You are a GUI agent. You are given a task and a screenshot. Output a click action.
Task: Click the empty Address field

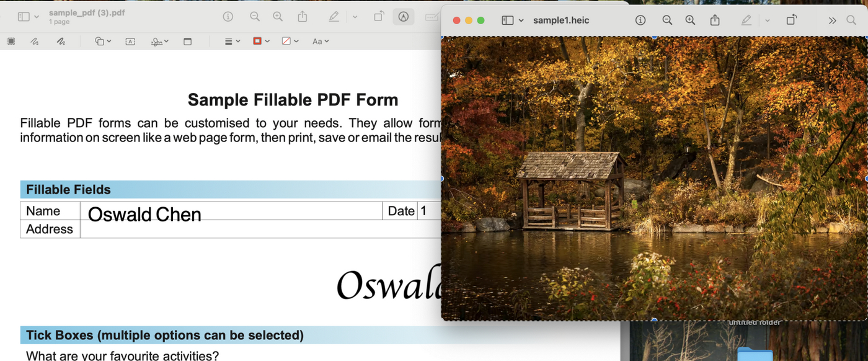tap(260, 229)
